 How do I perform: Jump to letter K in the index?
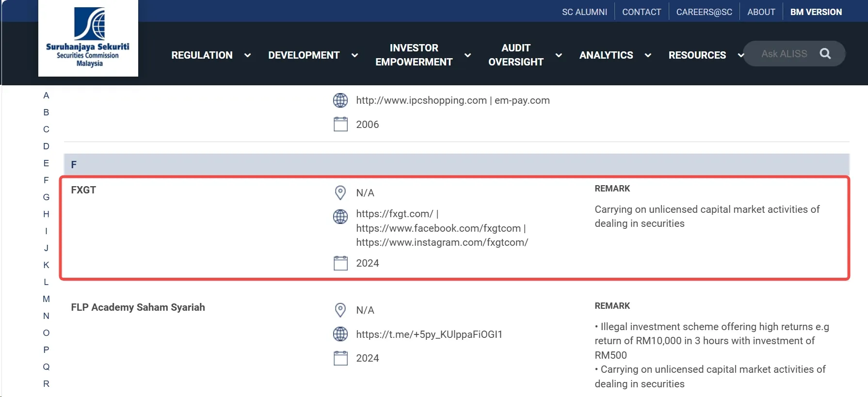tap(46, 265)
